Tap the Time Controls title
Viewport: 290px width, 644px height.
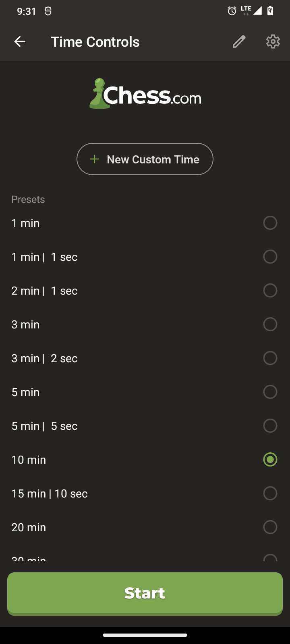pos(95,41)
